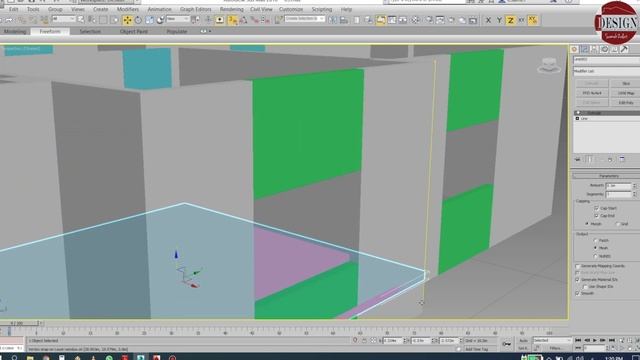The width and height of the screenshot is (640, 360).
Task: Click the UVW Map modifier button
Action: coord(625,93)
